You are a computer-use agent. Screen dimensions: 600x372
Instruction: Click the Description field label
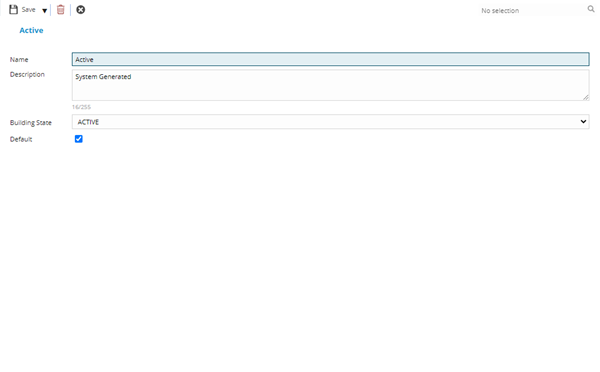click(27, 74)
